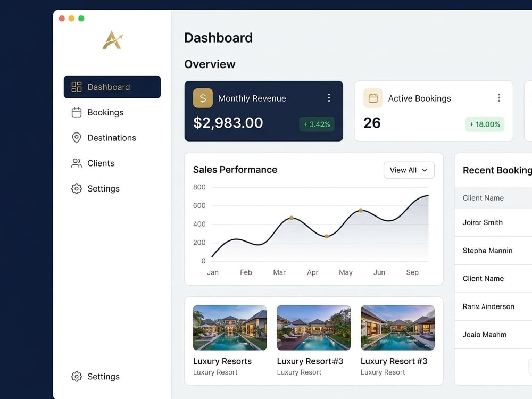Click the bottom sidebar gear icon

click(x=76, y=377)
